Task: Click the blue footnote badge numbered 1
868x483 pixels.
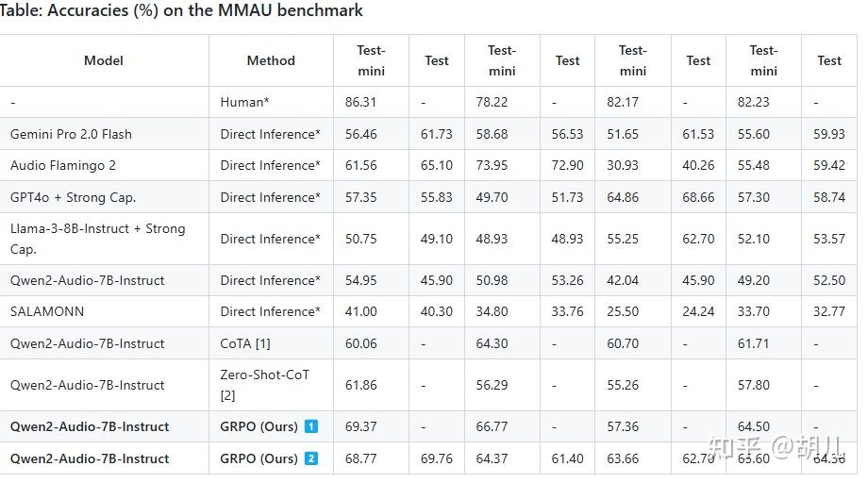Action: click(311, 426)
